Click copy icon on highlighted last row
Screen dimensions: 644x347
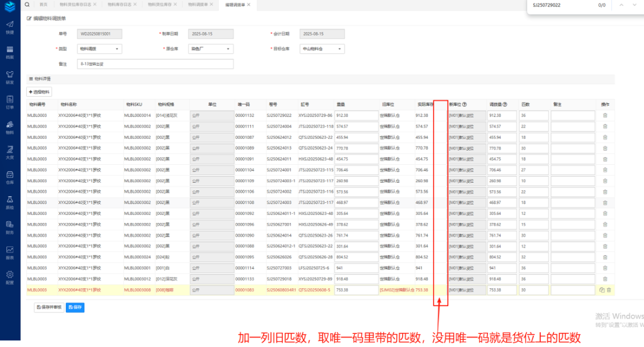click(601, 290)
